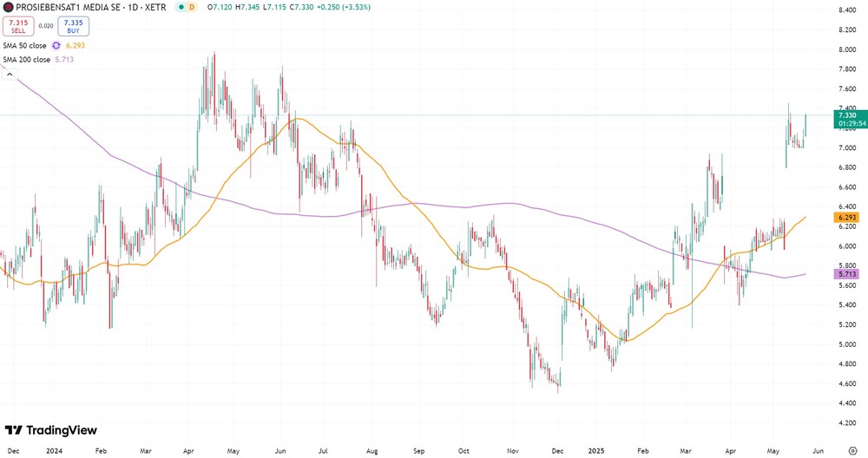
Task: Click the H7.345 high value in header
Action: [x=247, y=7]
